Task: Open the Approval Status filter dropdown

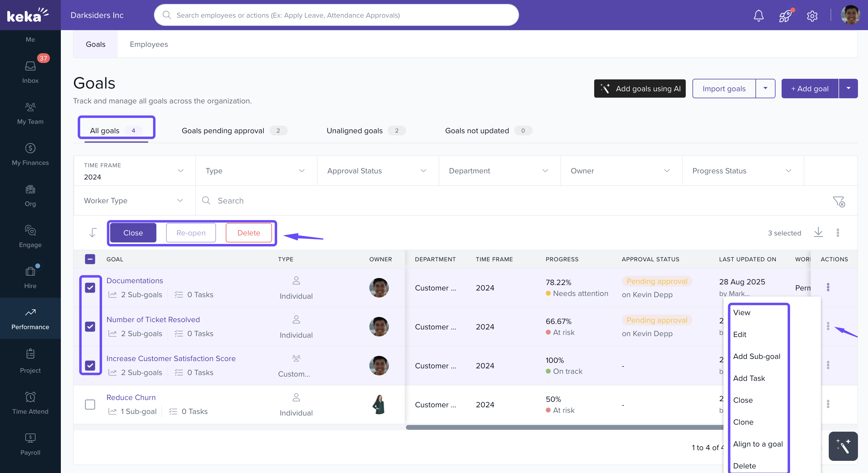Action: [x=377, y=171]
